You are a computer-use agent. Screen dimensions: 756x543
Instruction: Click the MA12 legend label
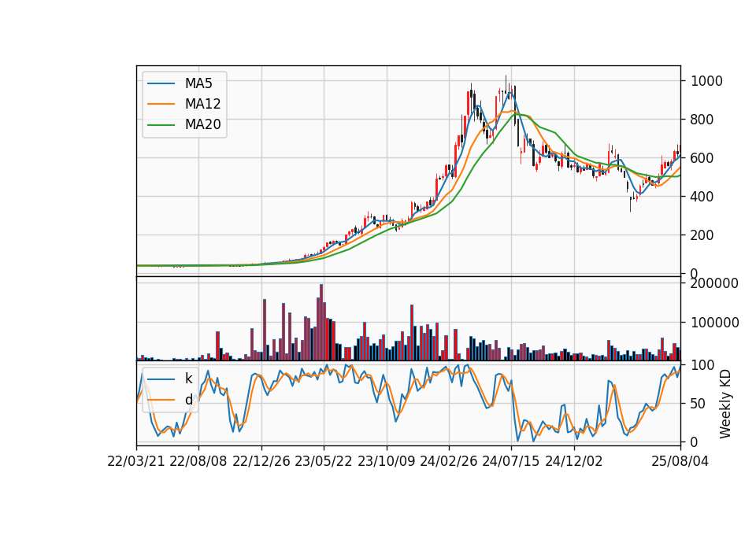202,104
